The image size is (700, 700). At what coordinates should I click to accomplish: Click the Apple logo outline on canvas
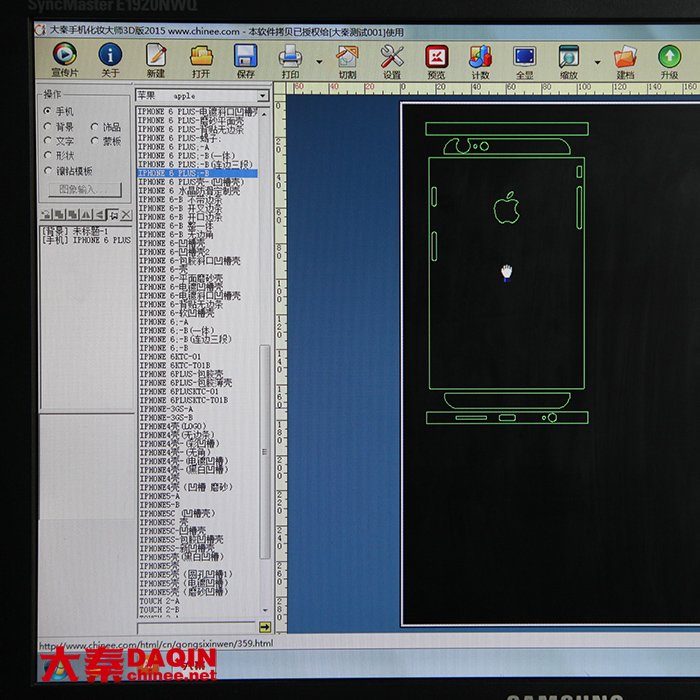(x=507, y=208)
